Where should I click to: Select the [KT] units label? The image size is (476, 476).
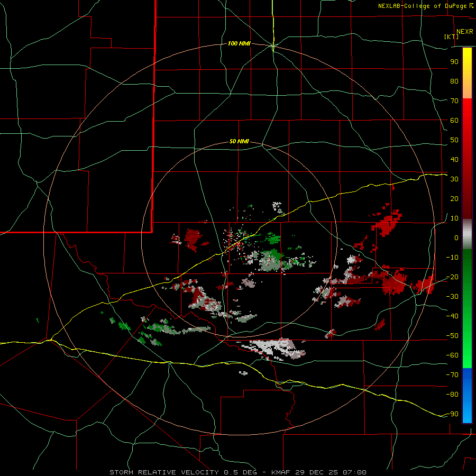pyautogui.click(x=452, y=36)
